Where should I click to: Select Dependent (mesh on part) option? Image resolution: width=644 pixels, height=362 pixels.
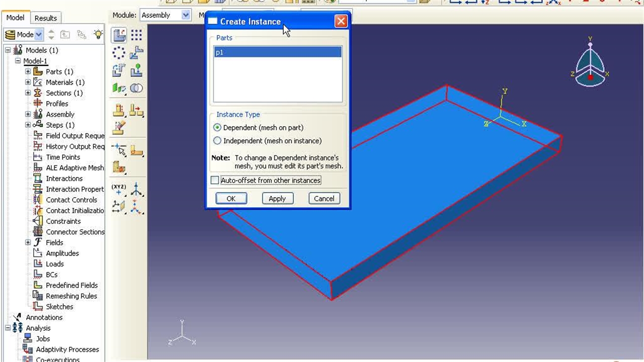point(217,128)
